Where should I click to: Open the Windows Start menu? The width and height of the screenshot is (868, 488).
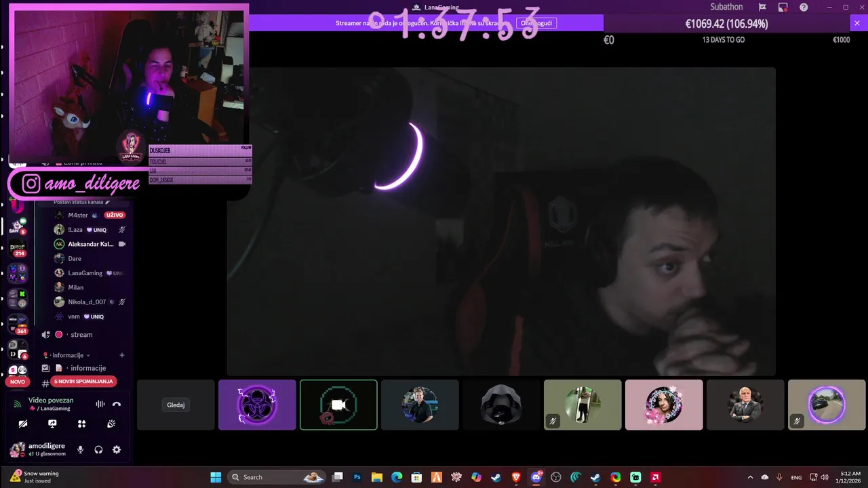click(216, 477)
